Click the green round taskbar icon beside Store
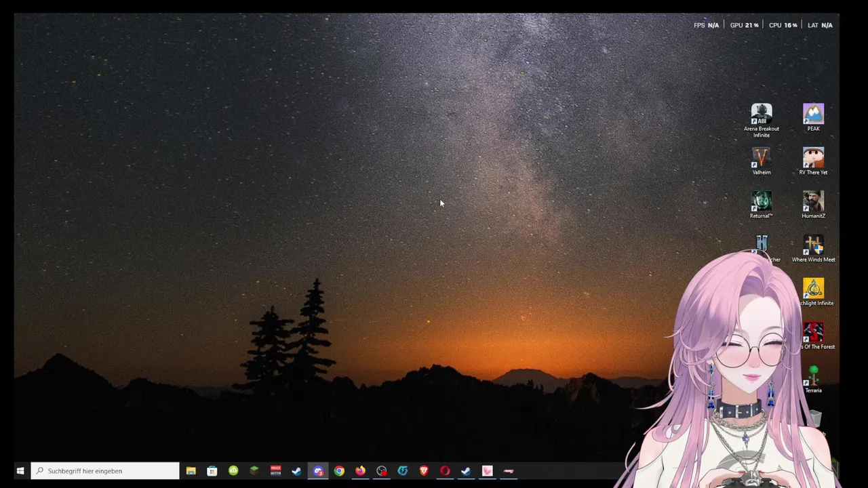The width and height of the screenshot is (868, 488). (233, 470)
